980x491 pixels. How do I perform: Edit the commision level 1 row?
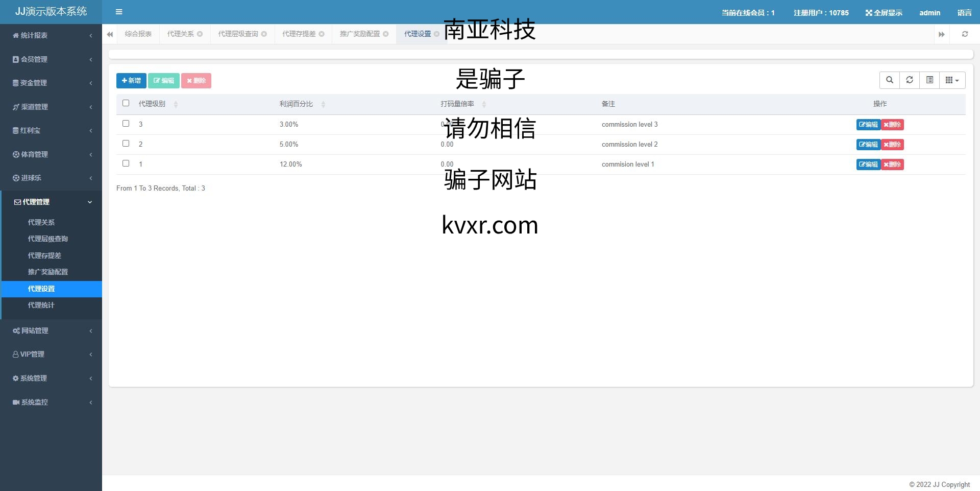tap(868, 165)
